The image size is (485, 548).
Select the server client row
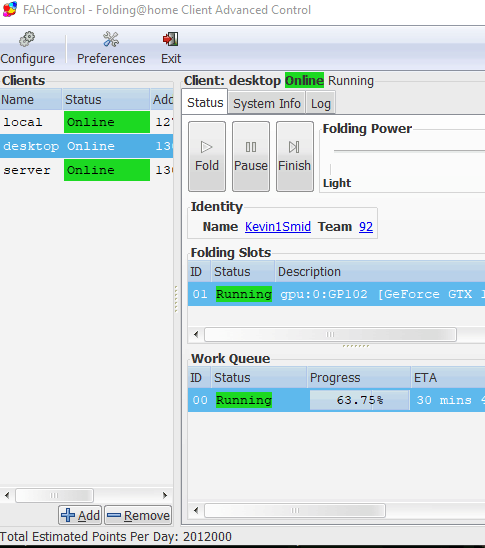(x=86, y=170)
